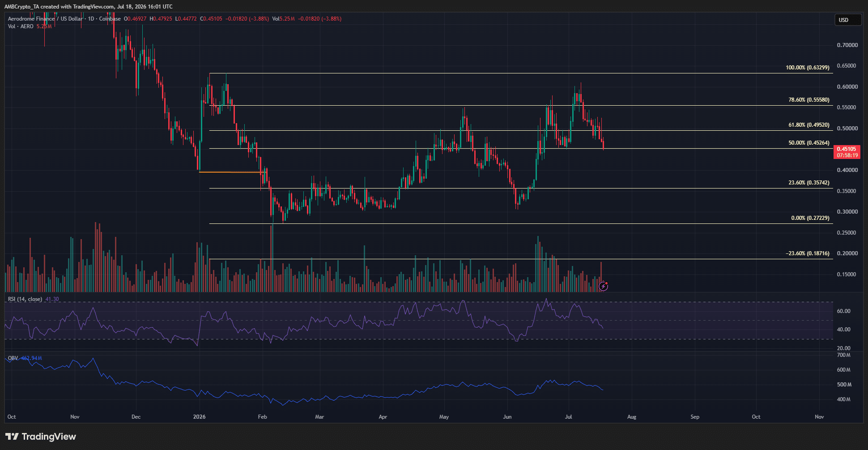This screenshot has height=450, width=868.
Task: Click the 0.65000 price axis label
Action: [847, 66]
